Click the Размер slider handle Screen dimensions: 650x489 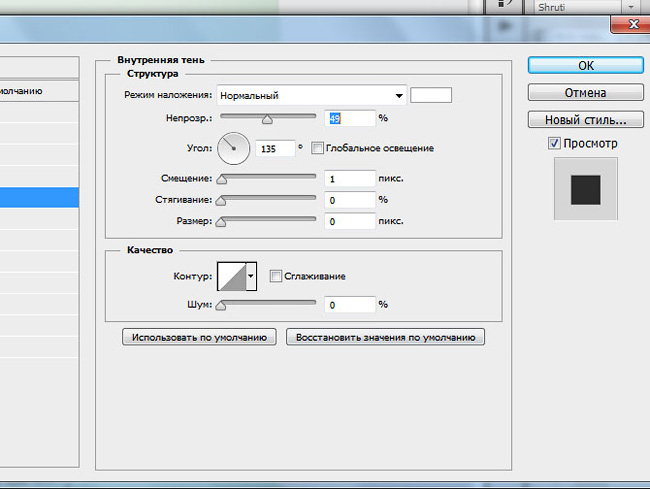coord(221,223)
